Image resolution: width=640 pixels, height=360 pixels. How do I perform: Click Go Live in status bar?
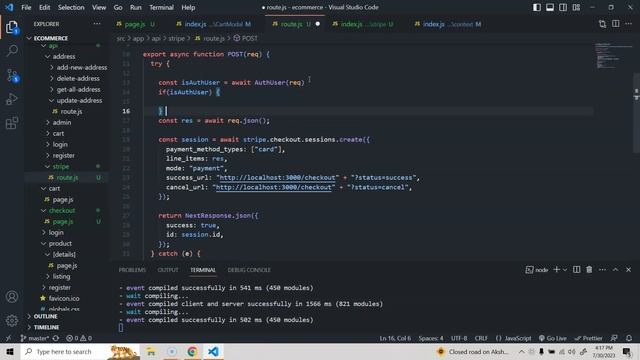pyautogui.click(x=552, y=338)
